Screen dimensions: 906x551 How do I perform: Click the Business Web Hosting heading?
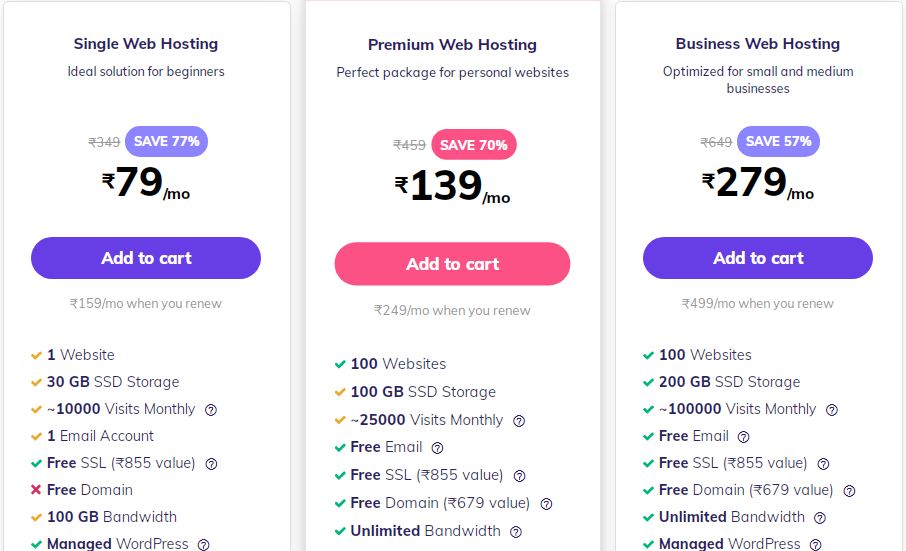(758, 44)
